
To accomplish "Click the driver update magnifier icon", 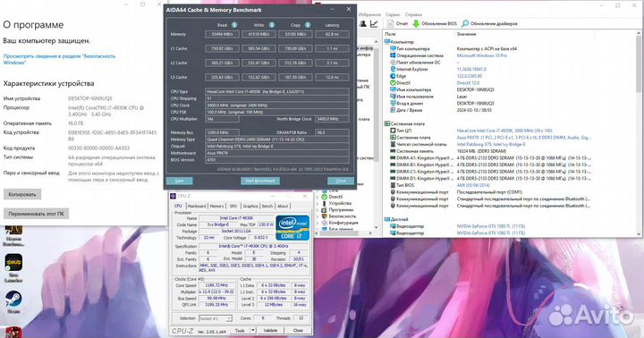I will tap(465, 24).
